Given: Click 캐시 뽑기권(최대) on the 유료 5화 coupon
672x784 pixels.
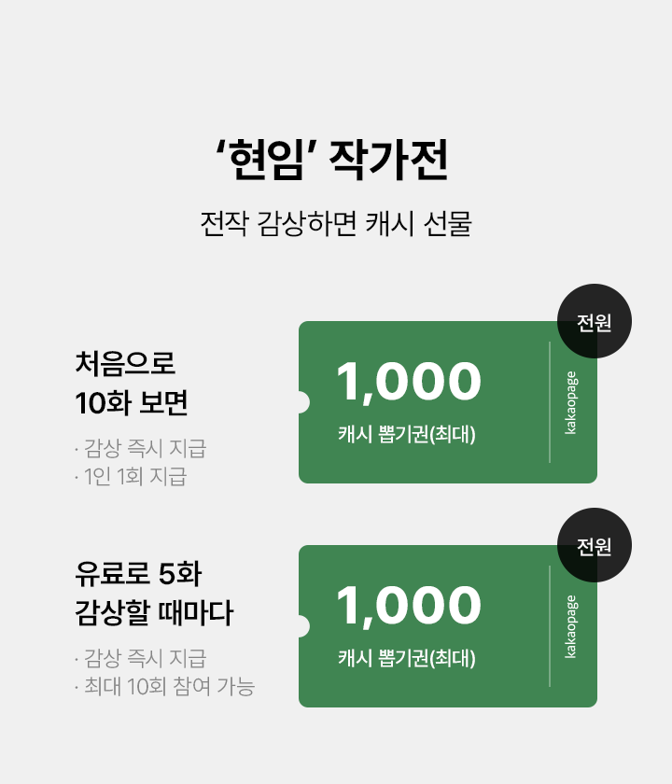Looking at the screenshot, I should click(x=407, y=658).
